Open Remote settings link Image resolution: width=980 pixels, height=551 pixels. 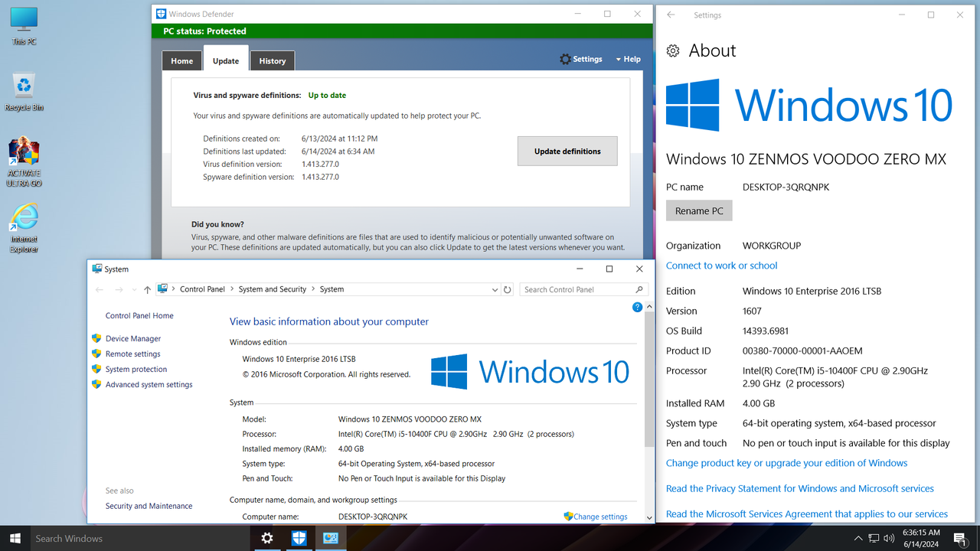pos(133,354)
